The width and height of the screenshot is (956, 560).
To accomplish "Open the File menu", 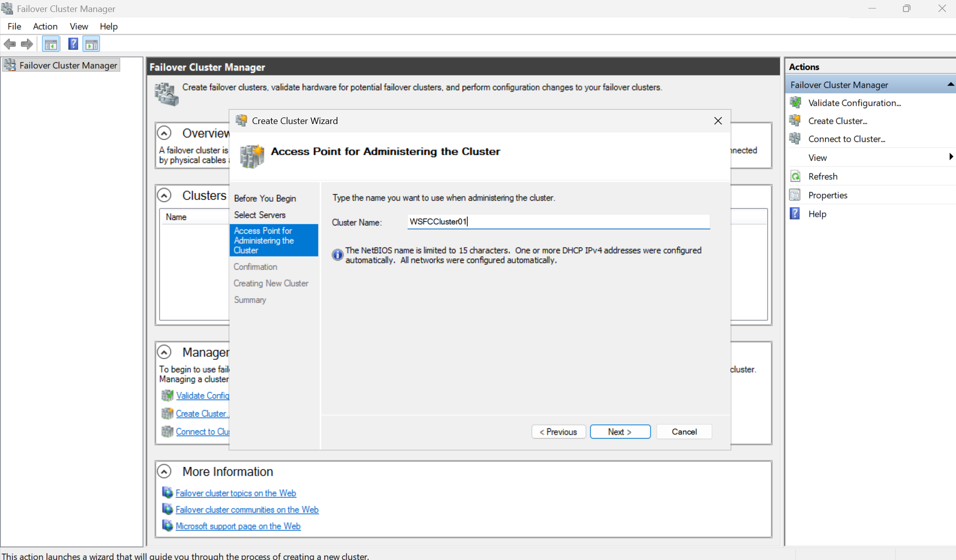I will click(14, 26).
